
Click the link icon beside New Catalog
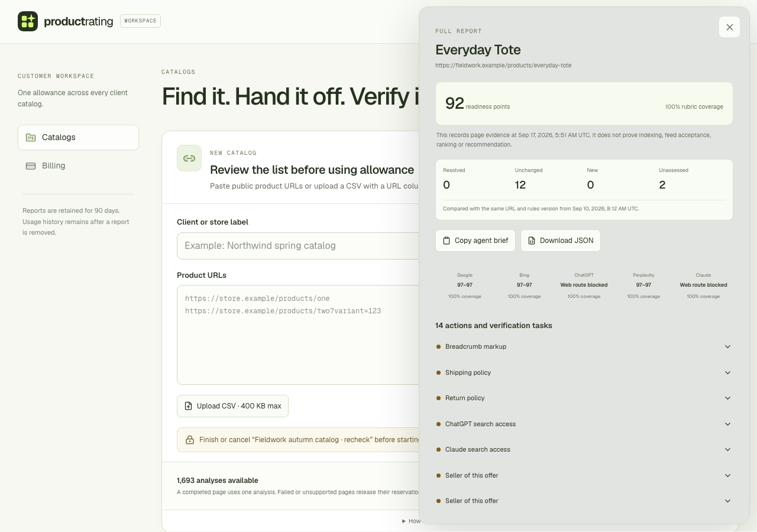(x=189, y=158)
